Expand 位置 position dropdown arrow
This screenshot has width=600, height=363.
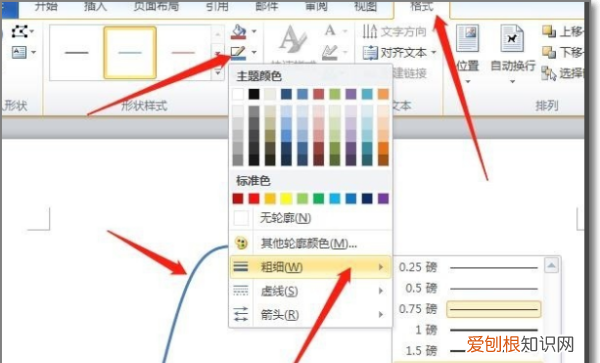click(x=468, y=81)
